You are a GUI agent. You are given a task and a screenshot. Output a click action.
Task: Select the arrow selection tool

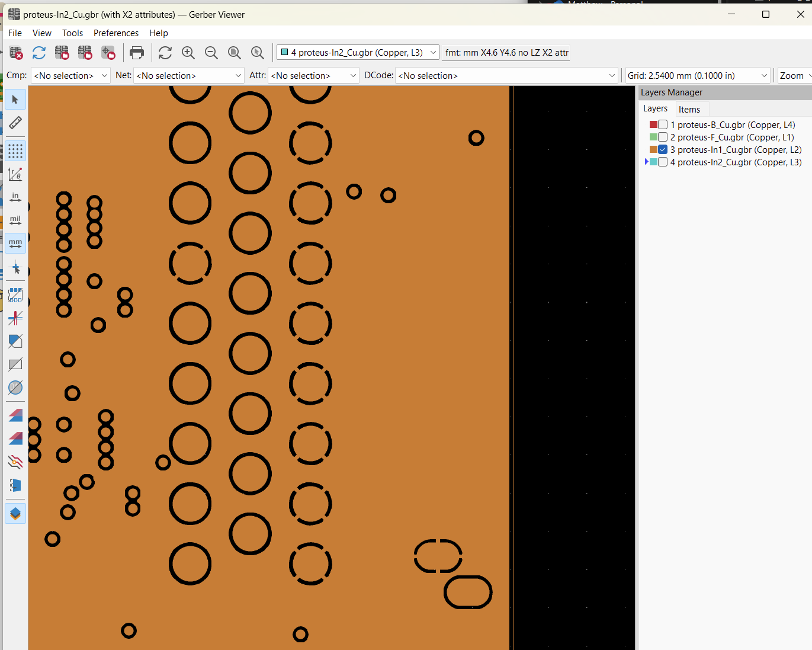coord(15,100)
